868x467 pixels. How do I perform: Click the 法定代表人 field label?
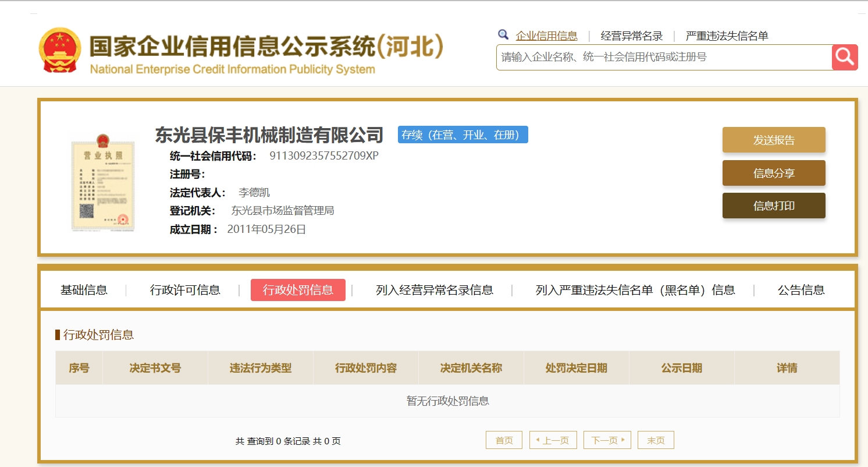pos(198,193)
